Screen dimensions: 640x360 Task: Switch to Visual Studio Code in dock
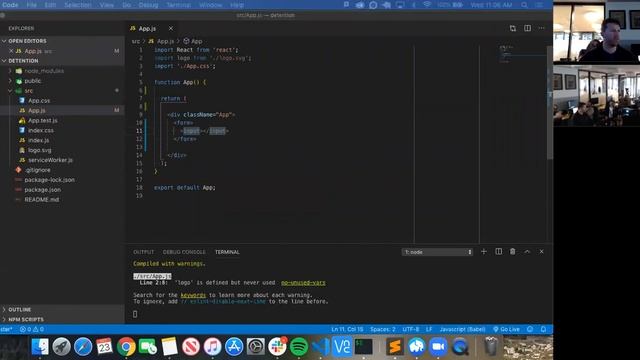point(321,347)
